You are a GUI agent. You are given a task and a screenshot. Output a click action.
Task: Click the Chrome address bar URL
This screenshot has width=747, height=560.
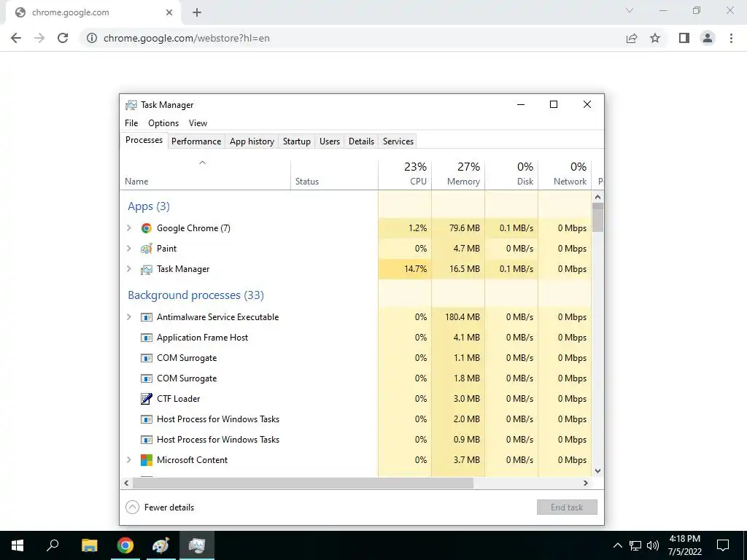coord(186,38)
